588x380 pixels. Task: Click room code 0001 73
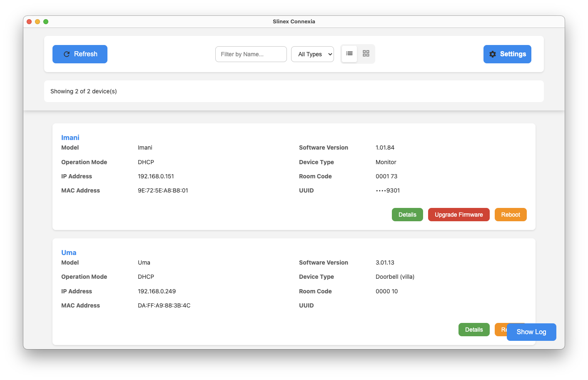[386, 176]
